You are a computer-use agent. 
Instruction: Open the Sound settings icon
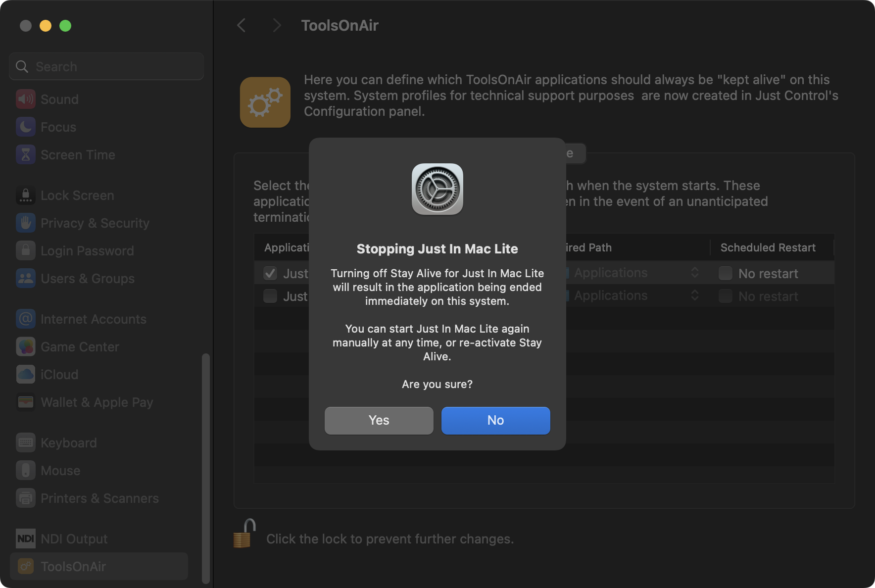tap(26, 99)
